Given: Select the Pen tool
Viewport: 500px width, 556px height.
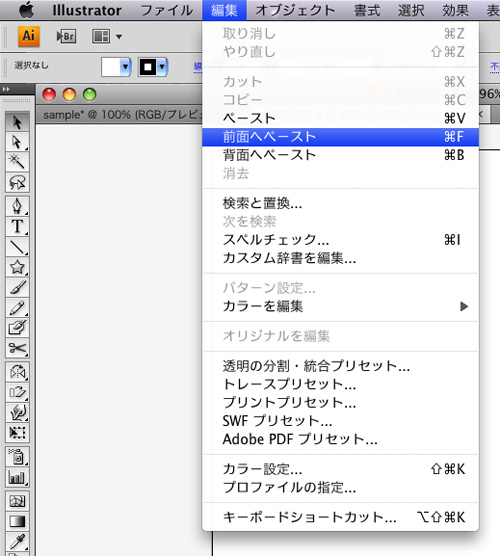Looking at the screenshot, I should [17, 206].
